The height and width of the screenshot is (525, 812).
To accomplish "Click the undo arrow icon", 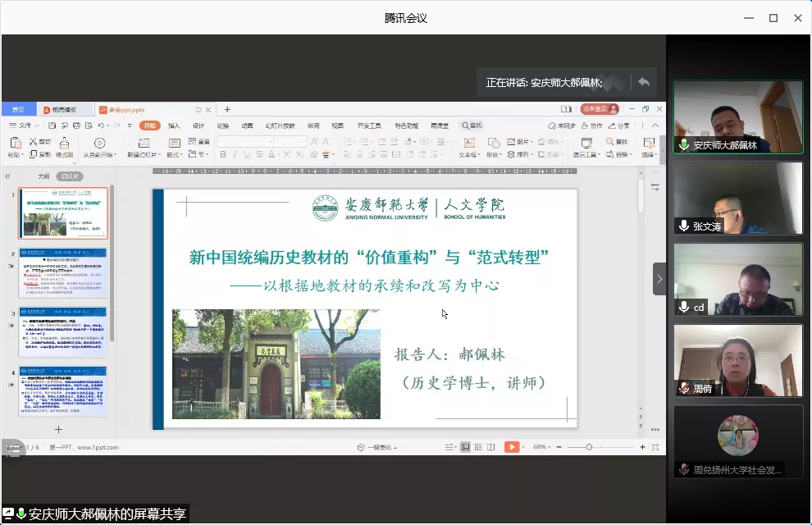I will 101,126.
